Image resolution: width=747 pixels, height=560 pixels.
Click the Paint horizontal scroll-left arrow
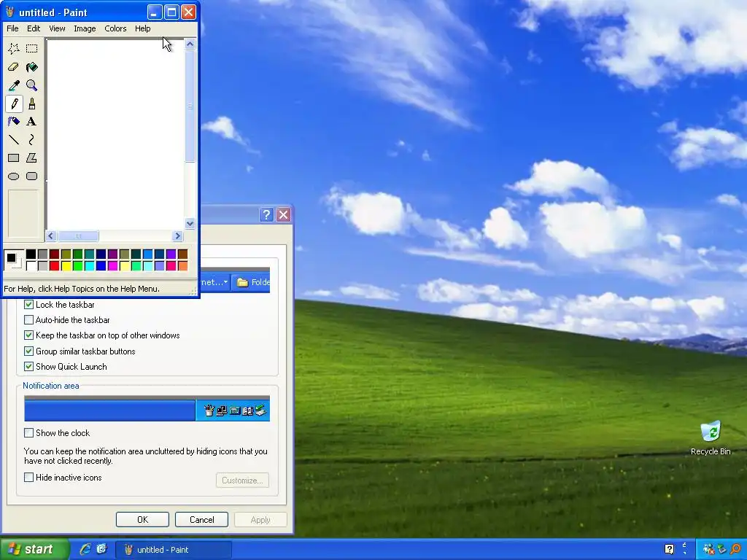51,236
